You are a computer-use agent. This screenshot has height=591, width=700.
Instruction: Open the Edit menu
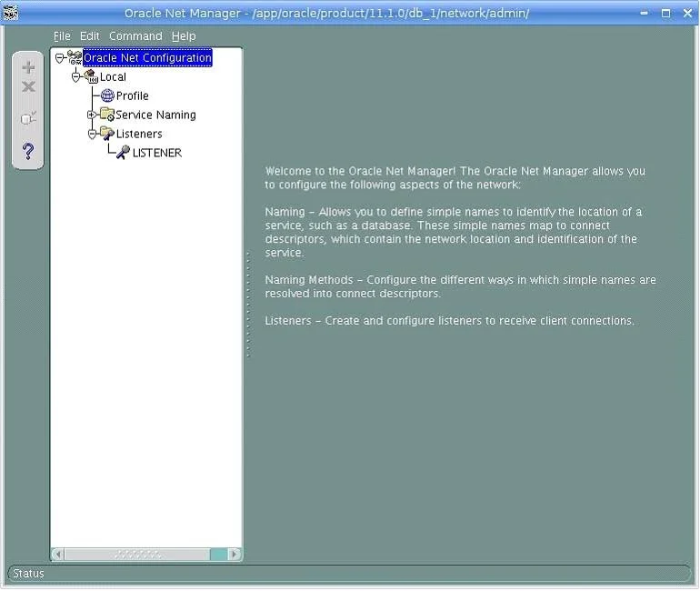point(89,36)
